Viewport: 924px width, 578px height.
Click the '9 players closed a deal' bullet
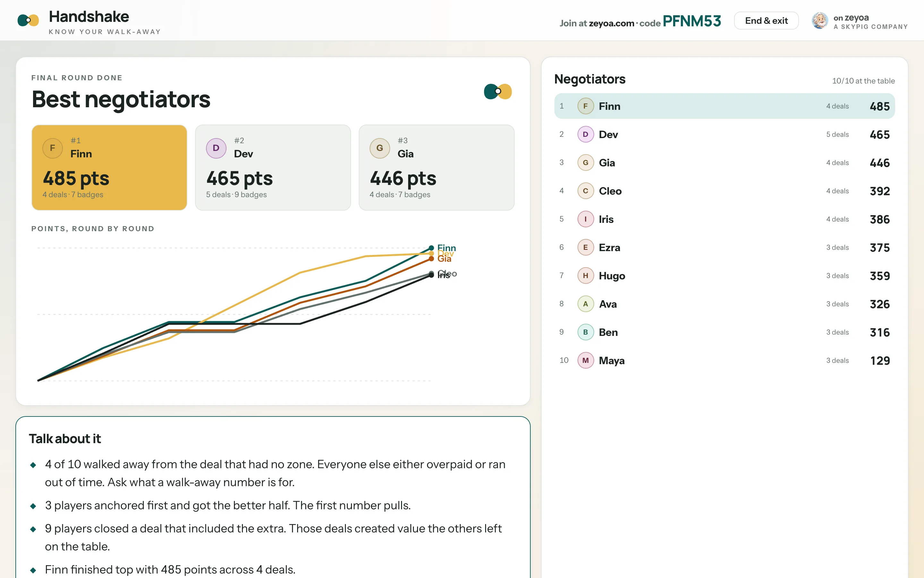click(273, 538)
